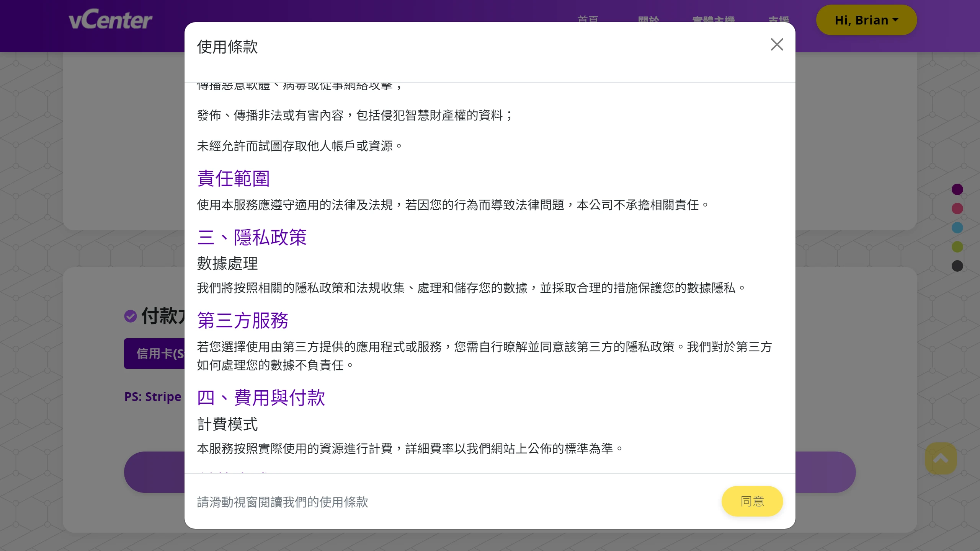Click the vCenter logo

tap(111, 19)
